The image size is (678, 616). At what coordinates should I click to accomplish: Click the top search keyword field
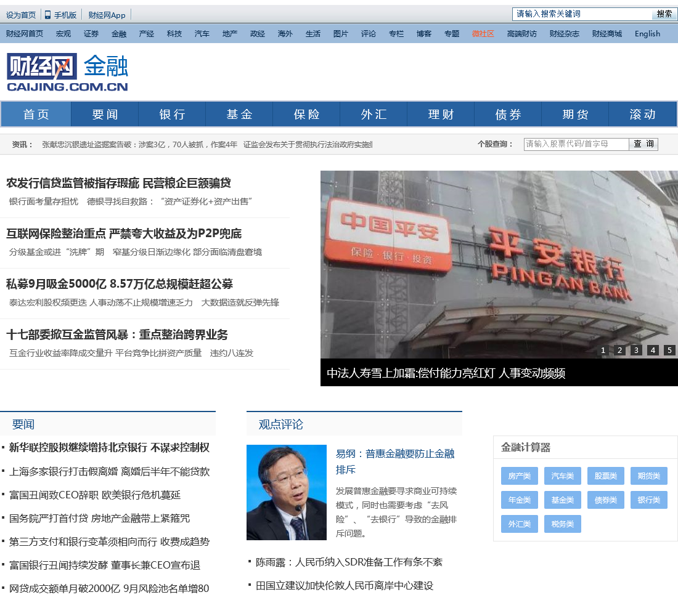click(x=582, y=14)
